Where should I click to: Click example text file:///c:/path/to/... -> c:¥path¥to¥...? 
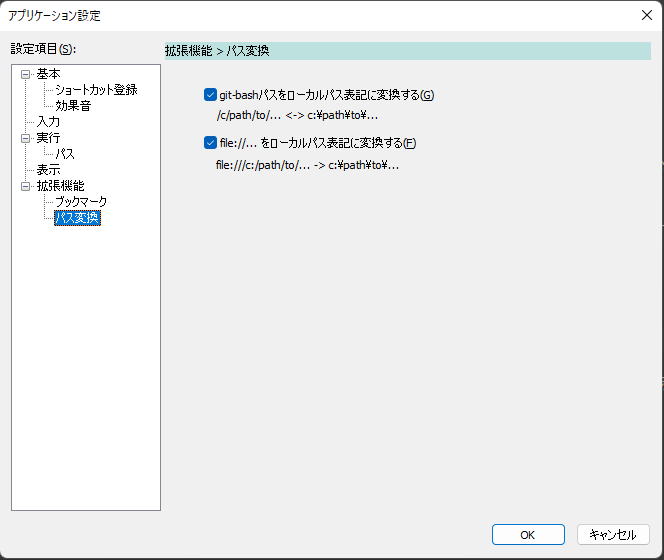[307, 165]
